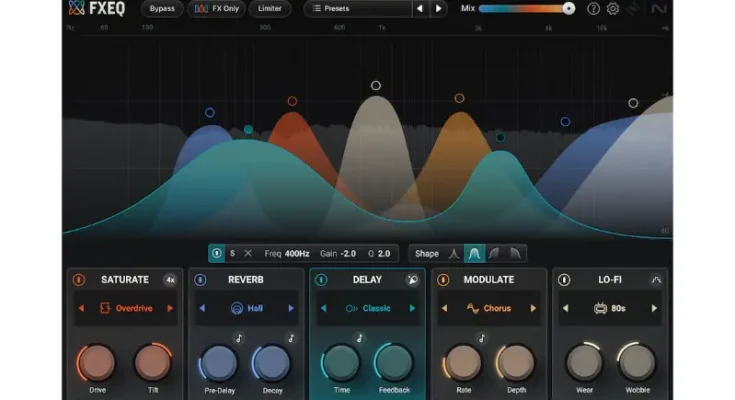This screenshot has height=400, width=735.
Task: Remove the band with the X icon
Action: point(249,254)
